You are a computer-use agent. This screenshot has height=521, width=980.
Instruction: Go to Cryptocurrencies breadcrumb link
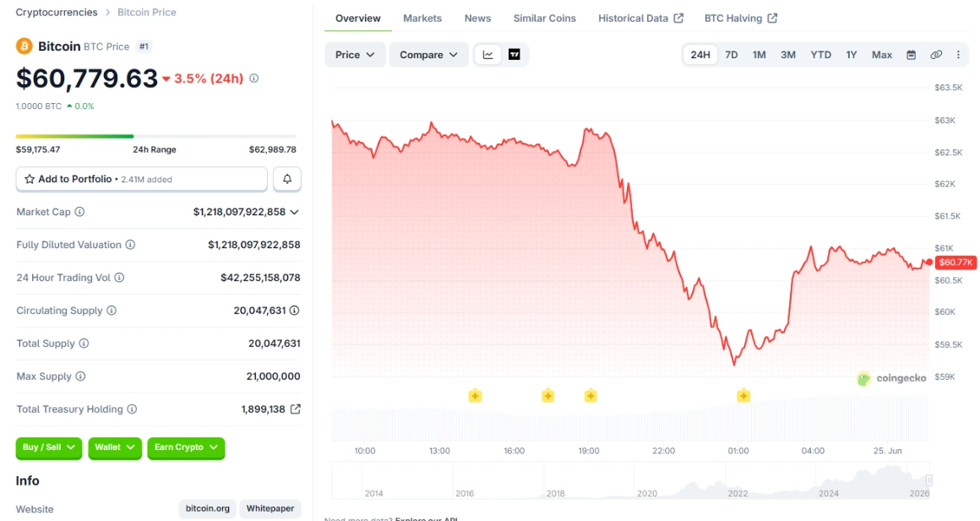tap(57, 13)
